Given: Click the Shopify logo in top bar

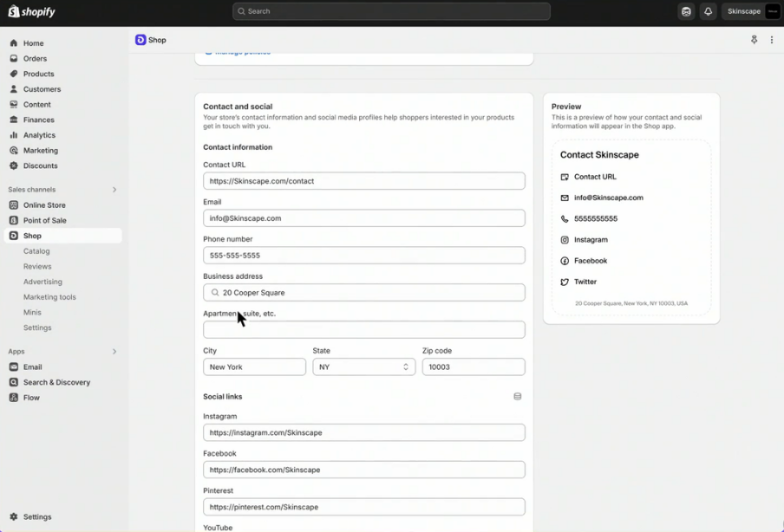Looking at the screenshot, I should 32,12.
